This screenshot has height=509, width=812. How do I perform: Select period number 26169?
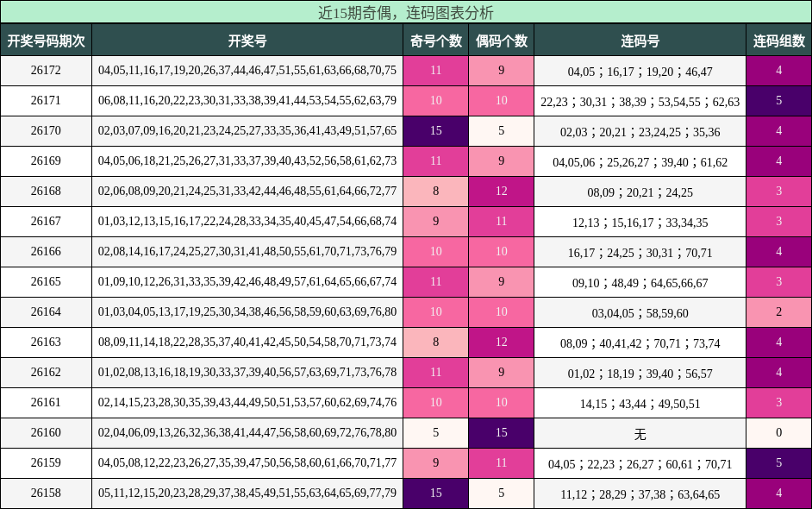point(46,160)
